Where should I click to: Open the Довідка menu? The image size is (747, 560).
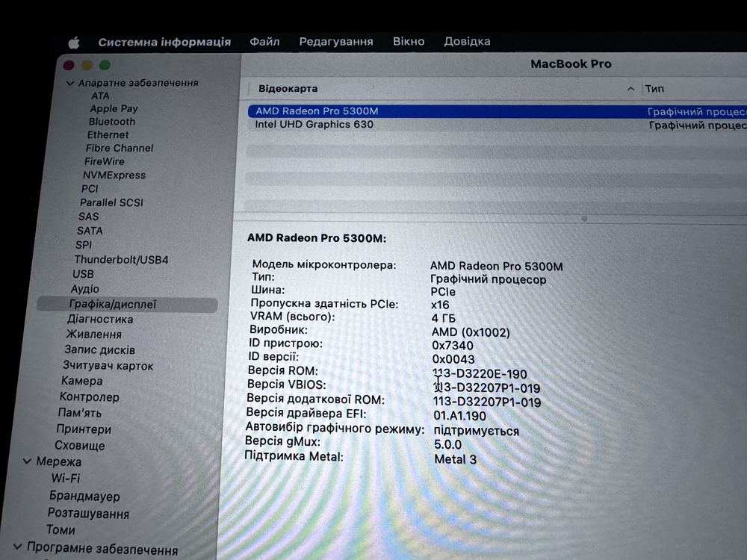(467, 41)
